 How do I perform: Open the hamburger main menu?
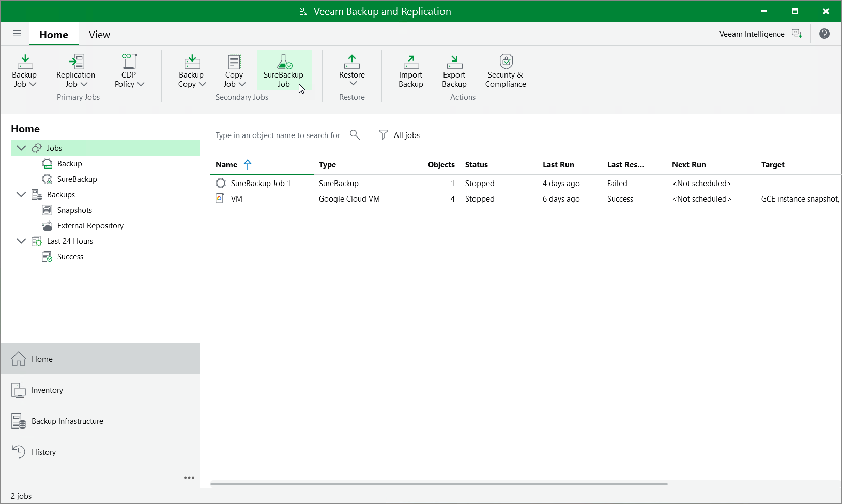point(17,34)
